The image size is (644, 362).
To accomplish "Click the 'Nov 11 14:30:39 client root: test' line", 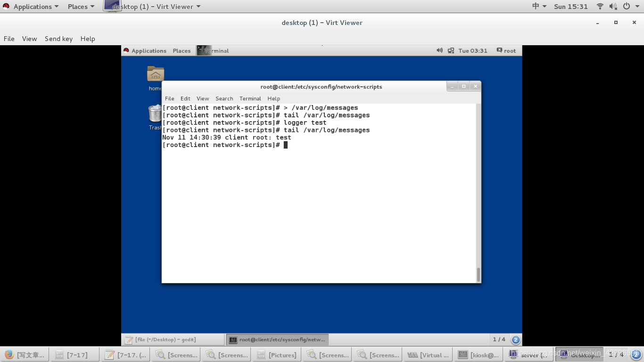I will click(227, 138).
